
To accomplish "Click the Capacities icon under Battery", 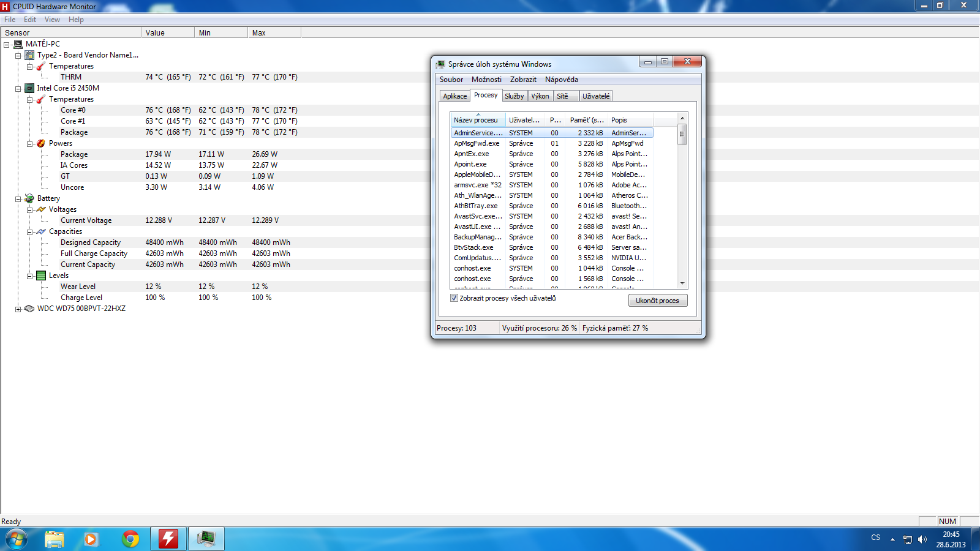I will click(41, 231).
